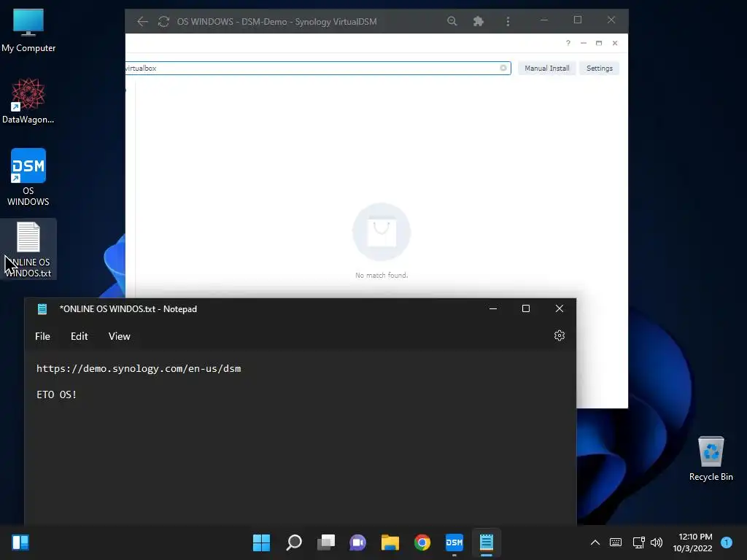
Task: Click the synology demo URL line in Notepad
Action: [139, 368]
